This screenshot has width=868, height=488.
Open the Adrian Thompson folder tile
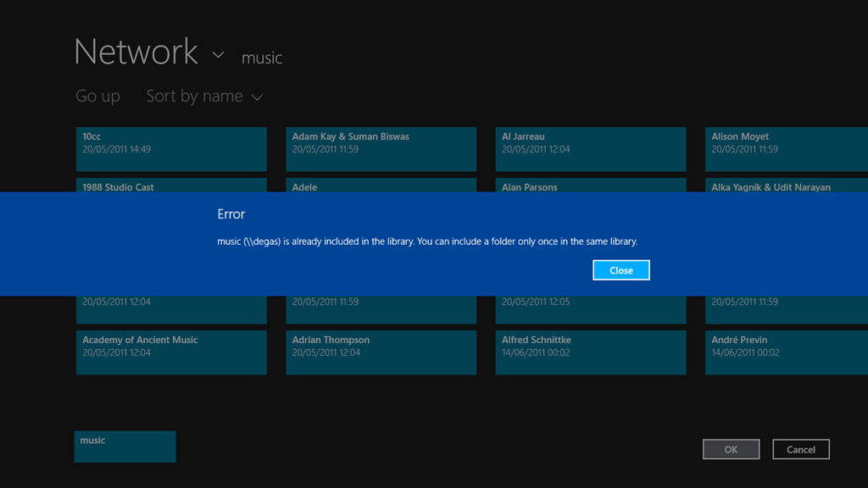[381, 352]
